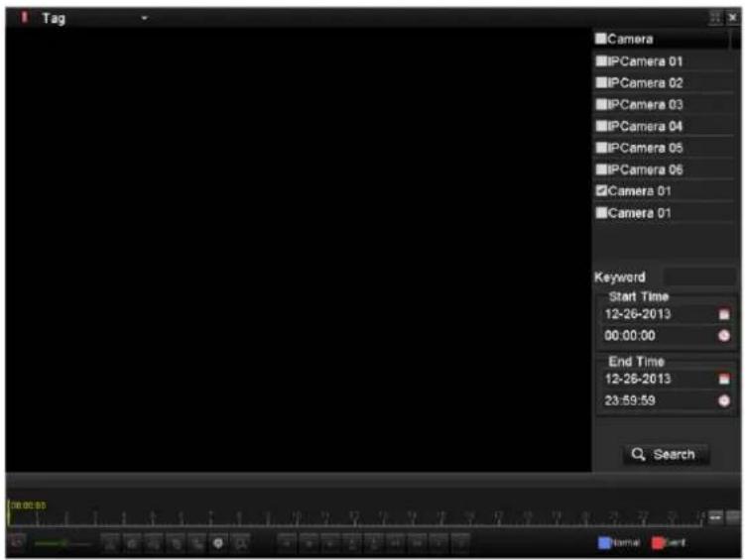
Task: Click the End Time date 12-26-2013
Action: click(638, 379)
